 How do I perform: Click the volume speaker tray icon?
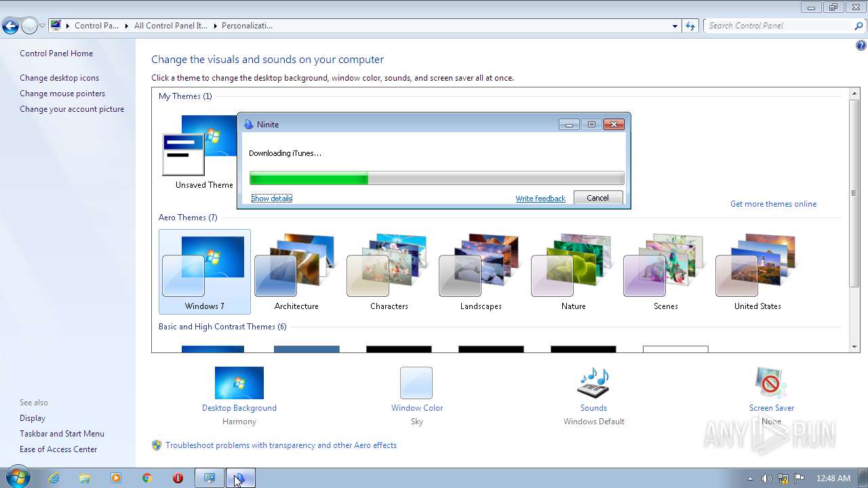click(x=766, y=479)
